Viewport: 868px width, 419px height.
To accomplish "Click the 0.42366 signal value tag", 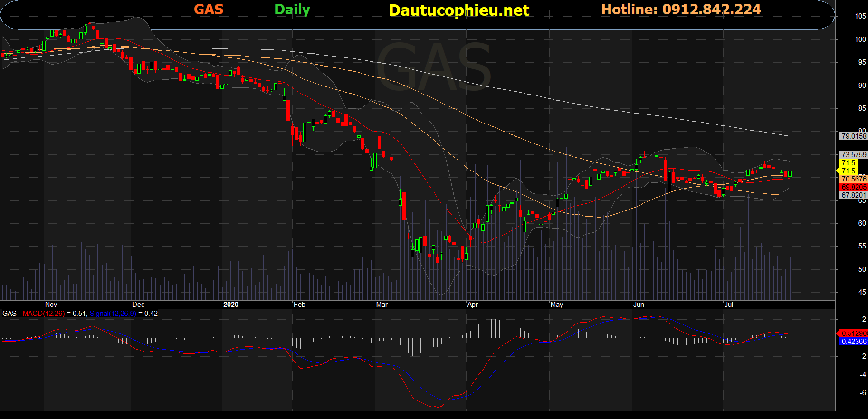I will pyautogui.click(x=854, y=342).
